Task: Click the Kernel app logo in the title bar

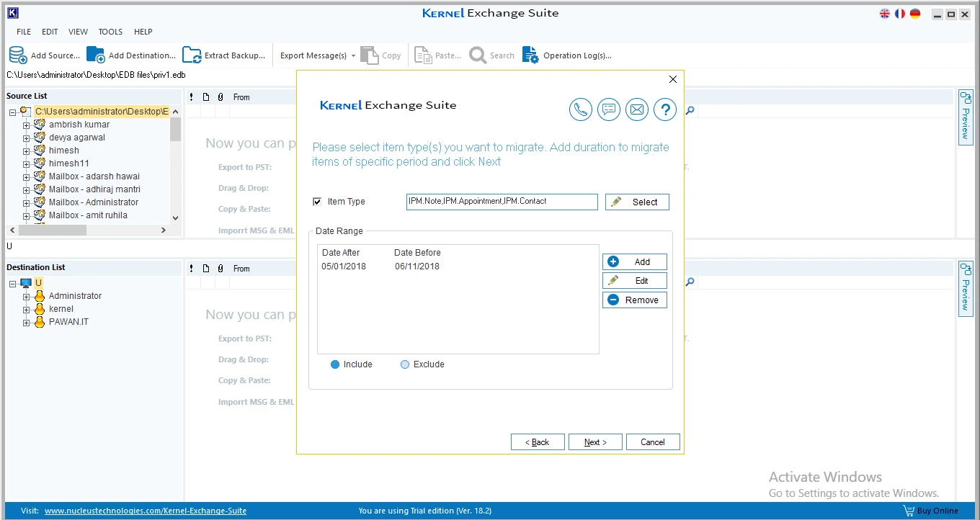Action: tap(12, 13)
